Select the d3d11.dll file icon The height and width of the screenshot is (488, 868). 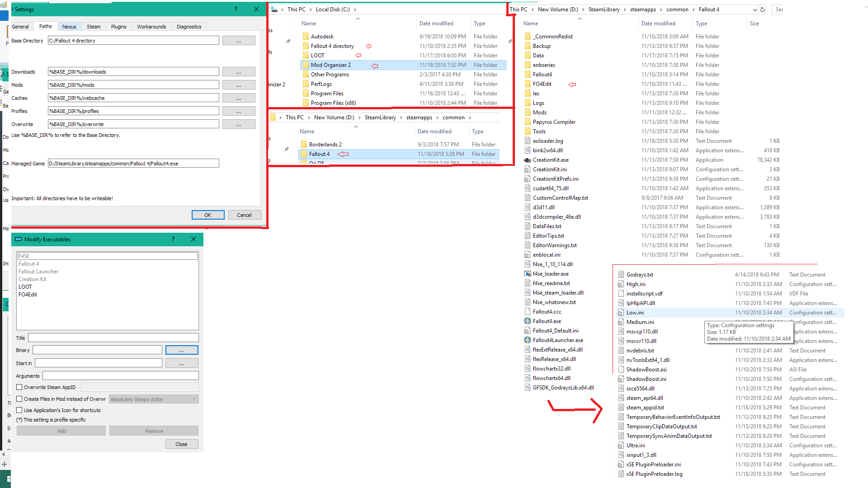[x=527, y=207]
